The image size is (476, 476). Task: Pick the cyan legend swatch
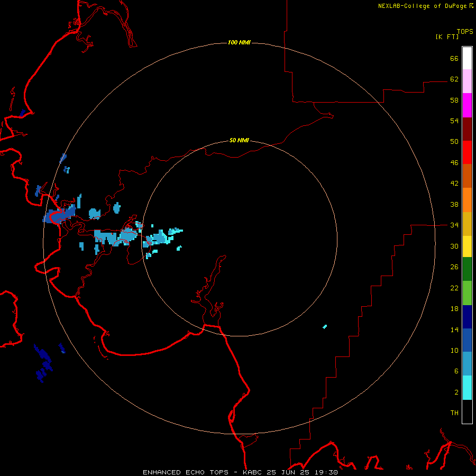coord(467,388)
